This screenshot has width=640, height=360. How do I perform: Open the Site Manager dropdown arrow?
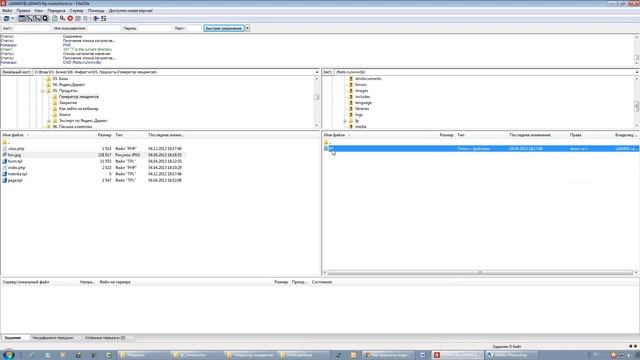(x=13, y=18)
